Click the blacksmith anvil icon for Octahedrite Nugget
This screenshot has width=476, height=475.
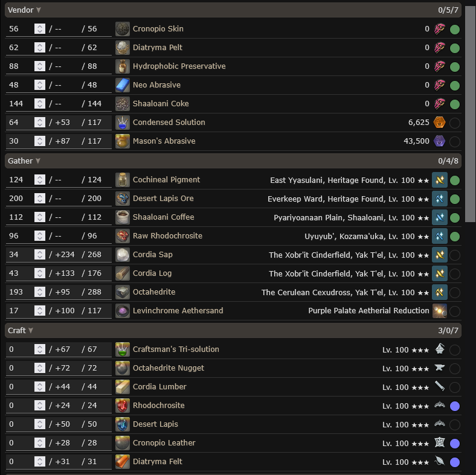(440, 368)
